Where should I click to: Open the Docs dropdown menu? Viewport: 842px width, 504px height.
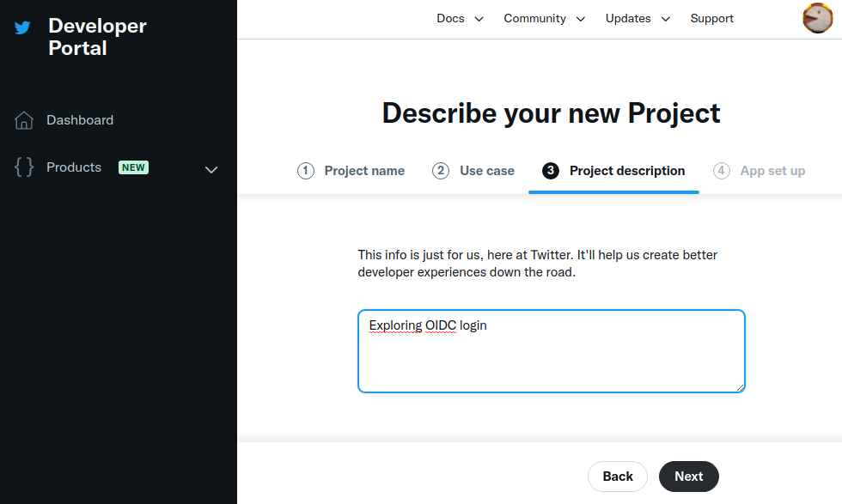[460, 19]
